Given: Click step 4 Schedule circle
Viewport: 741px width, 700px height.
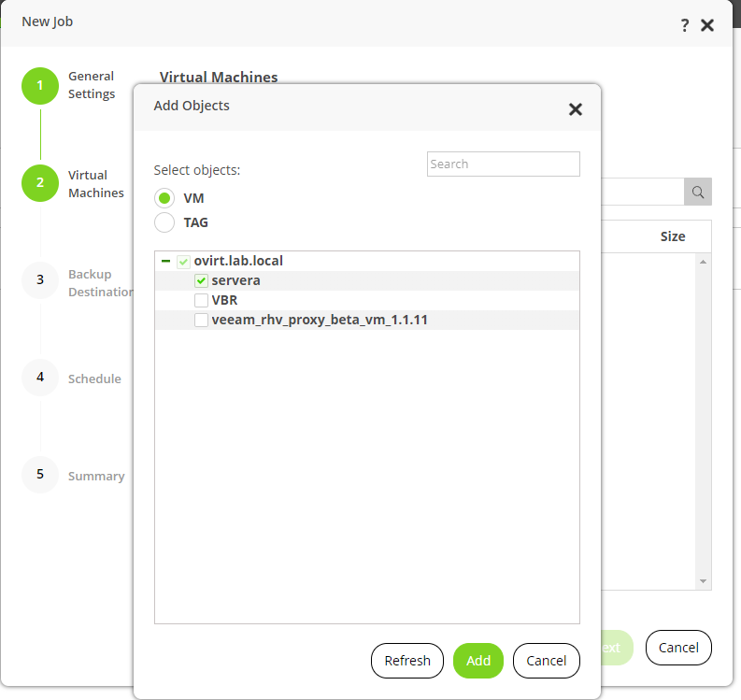Looking at the screenshot, I should 40,378.
